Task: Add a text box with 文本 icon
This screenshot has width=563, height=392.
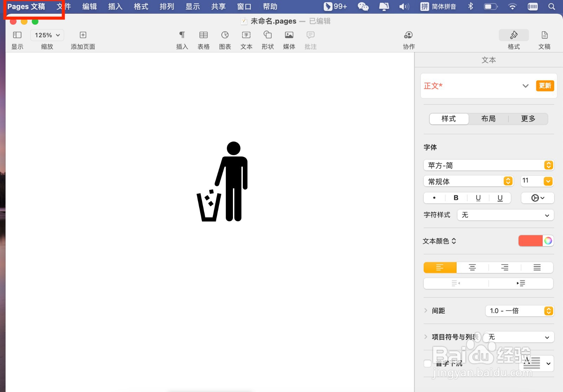Action: (x=246, y=35)
